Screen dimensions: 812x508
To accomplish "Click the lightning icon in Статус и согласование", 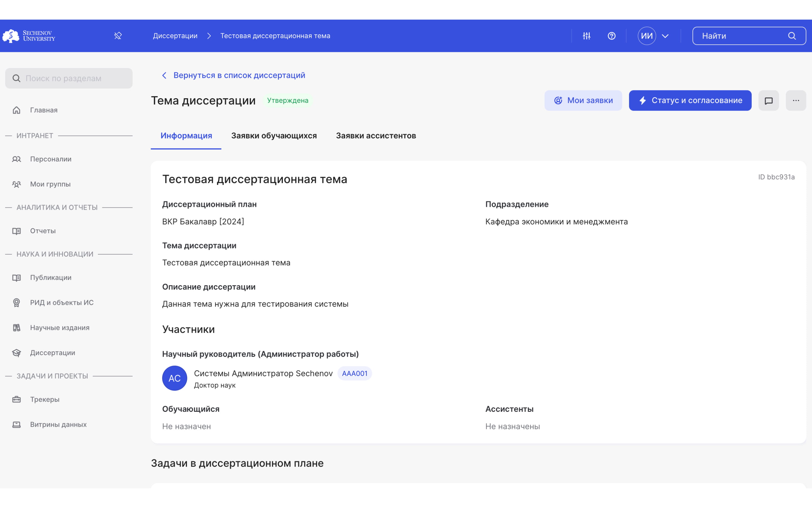I will click(x=643, y=100).
